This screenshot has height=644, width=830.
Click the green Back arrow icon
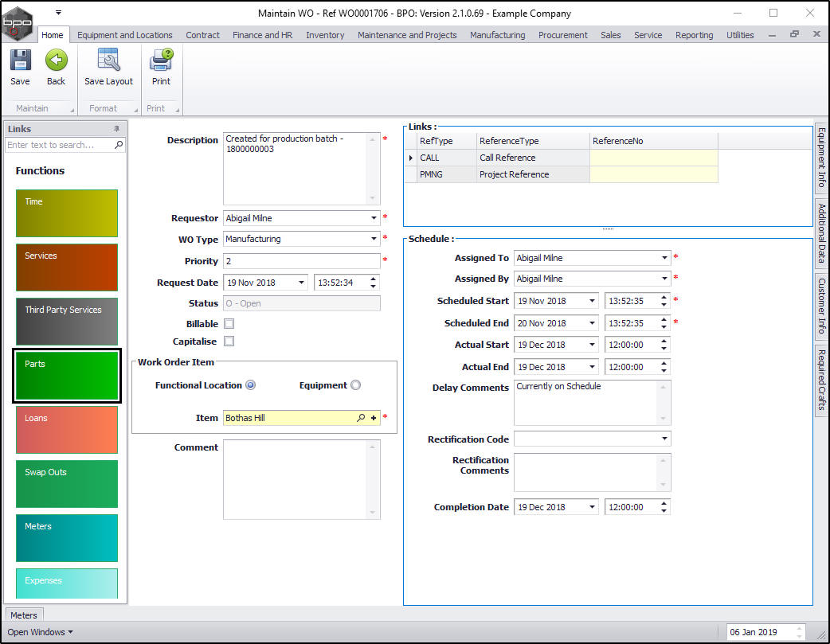coord(56,61)
